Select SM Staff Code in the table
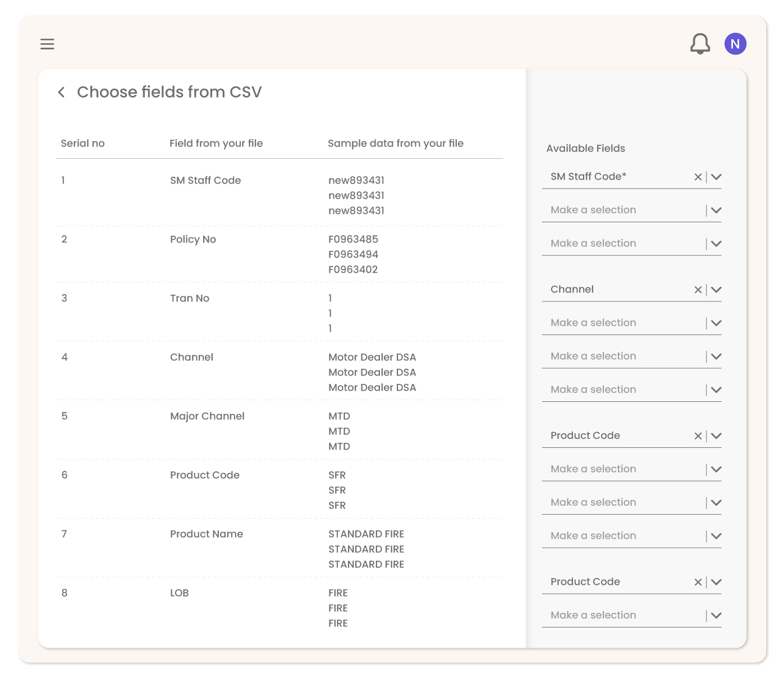Image resolution: width=784 pixels, height=678 pixels. tap(205, 180)
